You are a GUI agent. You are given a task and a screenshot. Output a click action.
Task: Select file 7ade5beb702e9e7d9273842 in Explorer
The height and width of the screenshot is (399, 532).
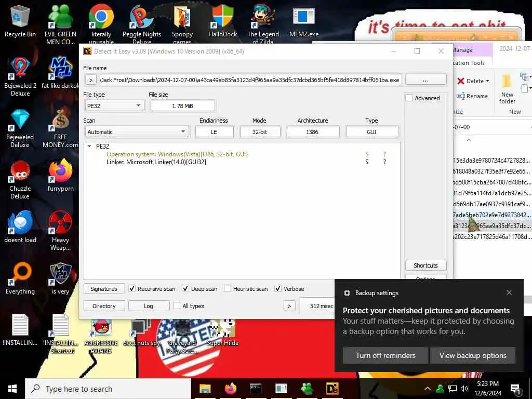[491, 215]
